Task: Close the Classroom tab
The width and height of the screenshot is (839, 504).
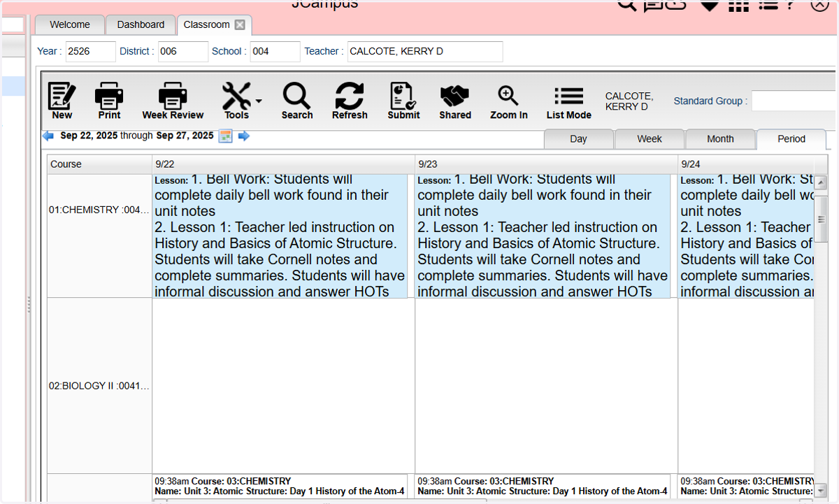Action: coord(240,24)
